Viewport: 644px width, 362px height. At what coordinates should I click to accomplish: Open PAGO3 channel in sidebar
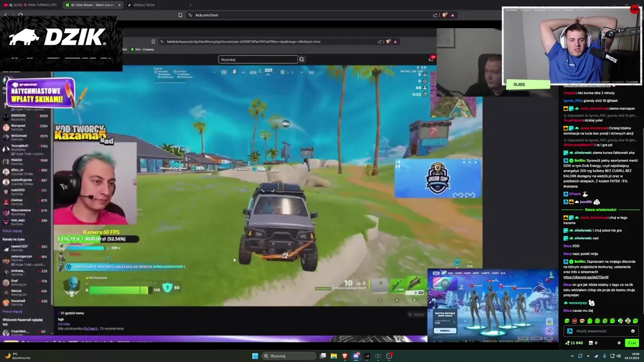pos(26,161)
